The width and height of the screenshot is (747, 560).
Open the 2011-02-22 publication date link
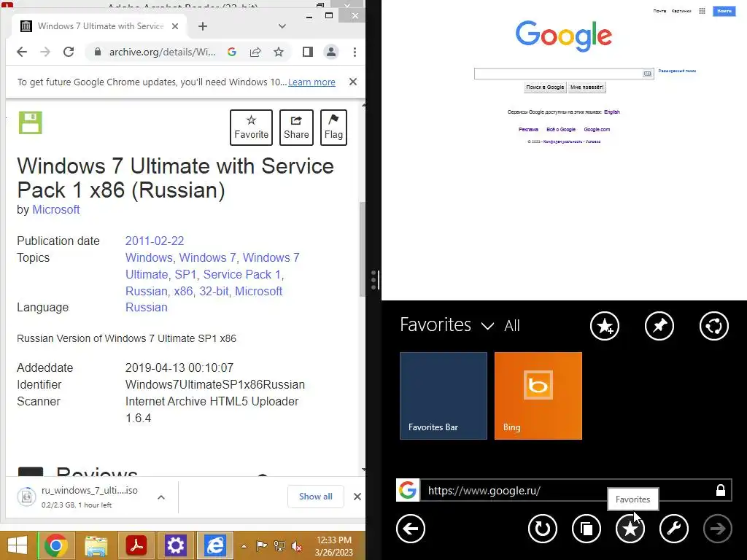pyautogui.click(x=155, y=241)
